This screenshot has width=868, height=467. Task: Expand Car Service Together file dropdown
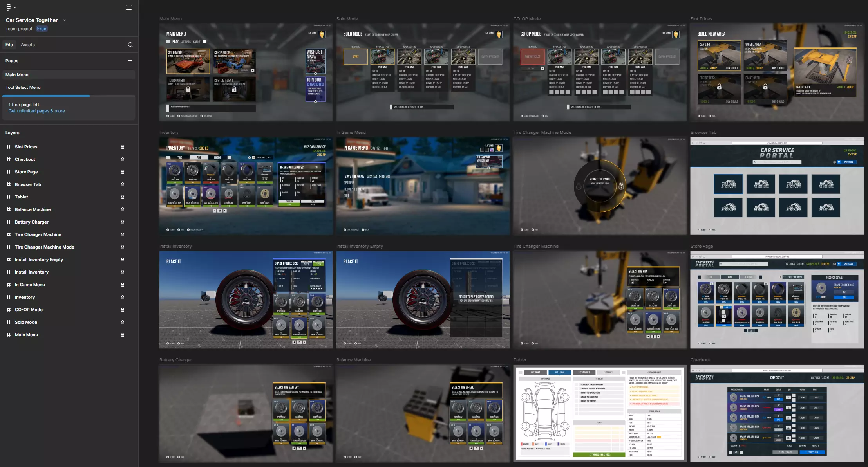[65, 20]
